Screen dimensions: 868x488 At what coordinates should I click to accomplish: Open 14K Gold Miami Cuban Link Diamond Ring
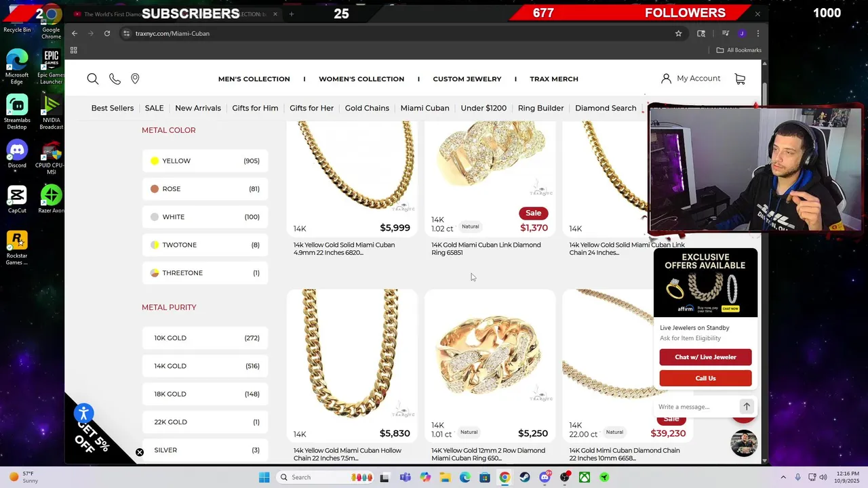coord(486,249)
